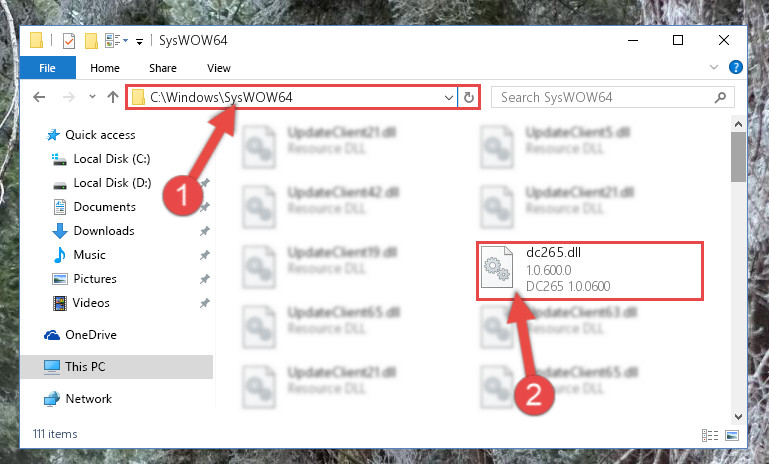
Task: Switch to the View tab
Action: point(219,68)
